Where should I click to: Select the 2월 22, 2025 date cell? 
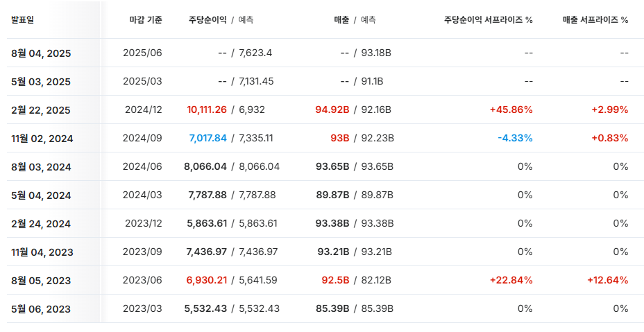[41, 110]
